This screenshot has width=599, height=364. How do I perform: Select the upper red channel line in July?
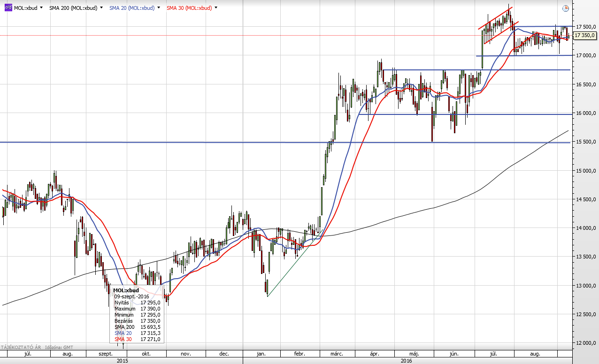click(495, 18)
